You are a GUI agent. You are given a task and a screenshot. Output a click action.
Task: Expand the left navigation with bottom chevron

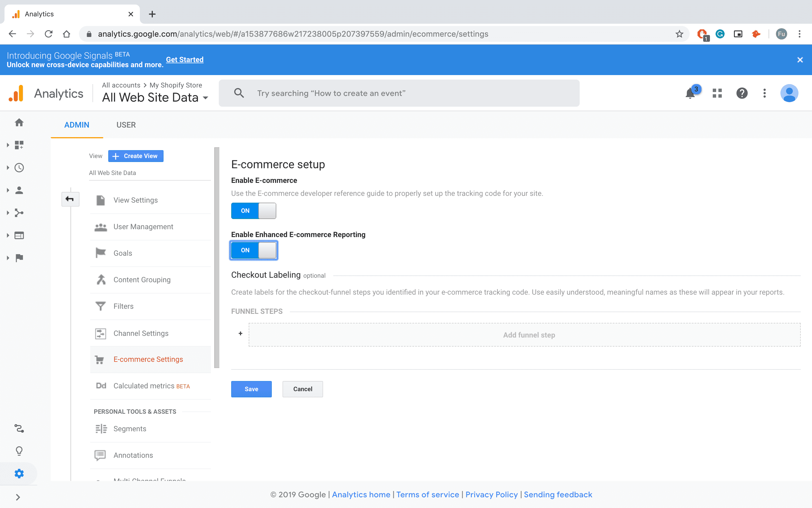tap(18, 497)
